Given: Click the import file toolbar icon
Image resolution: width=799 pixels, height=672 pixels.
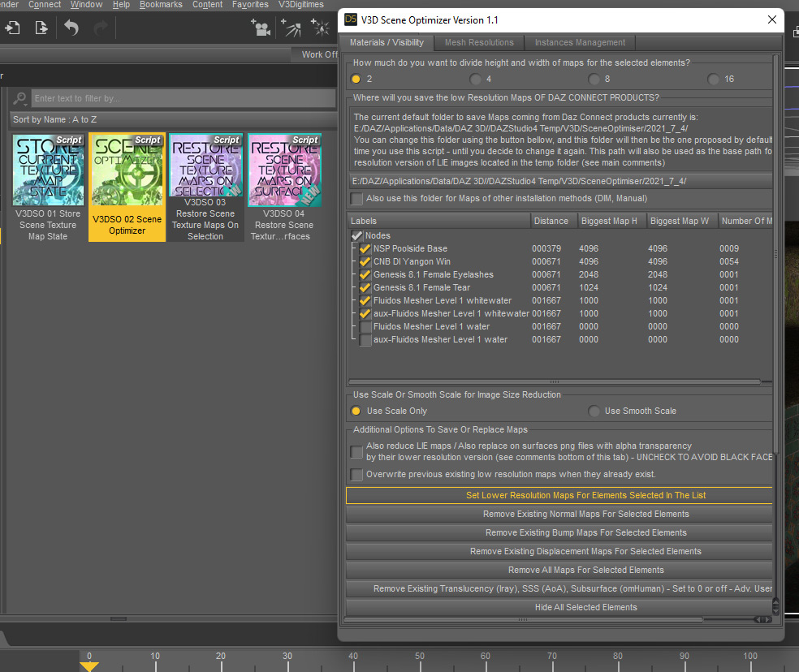Looking at the screenshot, I should tap(12, 28).
